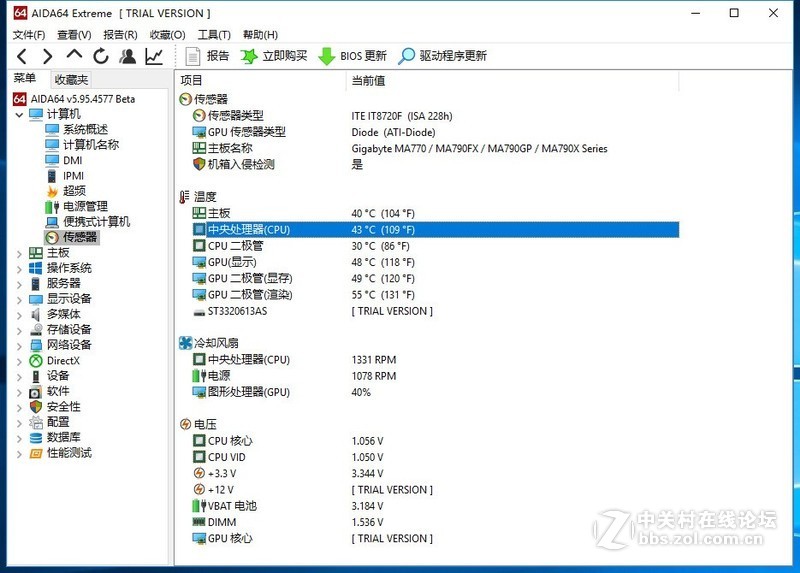800x573 pixels.
Task: Select the CPU 二极管 temperature row
Action: [435, 246]
